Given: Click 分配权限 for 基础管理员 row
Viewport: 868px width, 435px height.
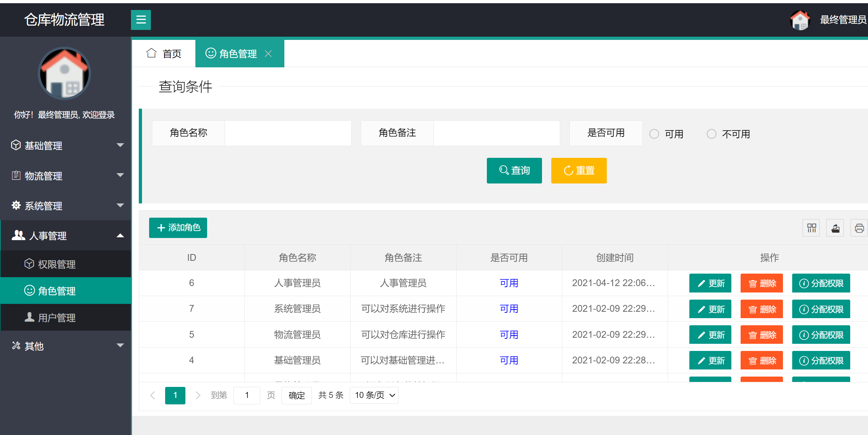Looking at the screenshot, I should pyautogui.click(x=821, y=360).
